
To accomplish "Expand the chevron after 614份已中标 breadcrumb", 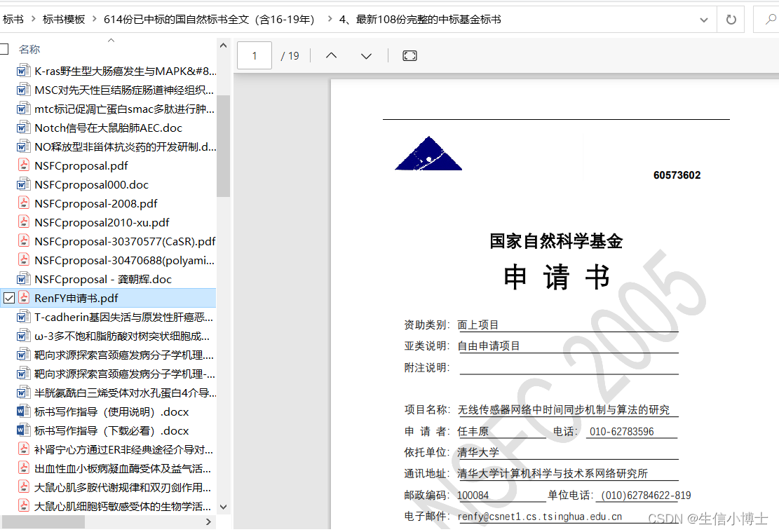I will pyautogui.click(x=330, y=19).
